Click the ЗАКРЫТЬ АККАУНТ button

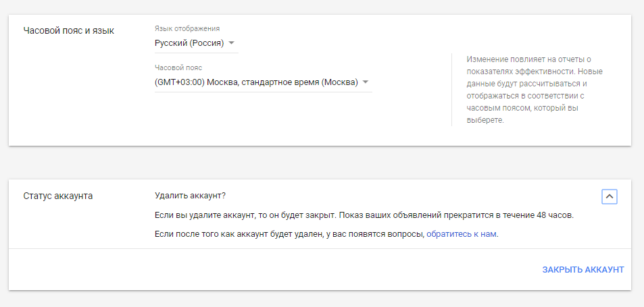[583, 270]
